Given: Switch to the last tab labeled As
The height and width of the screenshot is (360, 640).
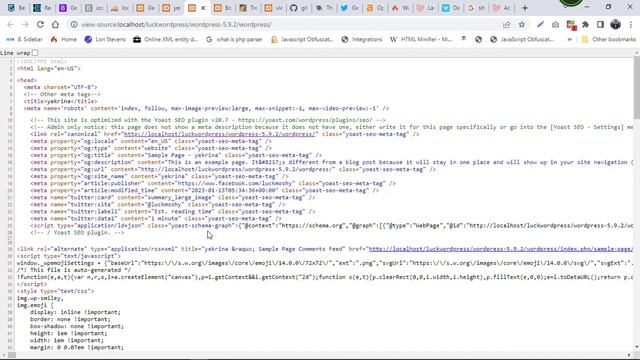Looking at the screenshot, I should [x=502, y=8].
